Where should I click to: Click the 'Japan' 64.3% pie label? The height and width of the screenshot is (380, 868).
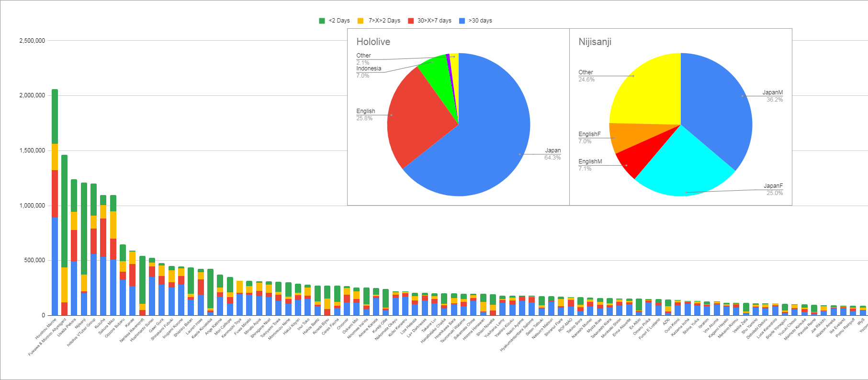(552, 154)
